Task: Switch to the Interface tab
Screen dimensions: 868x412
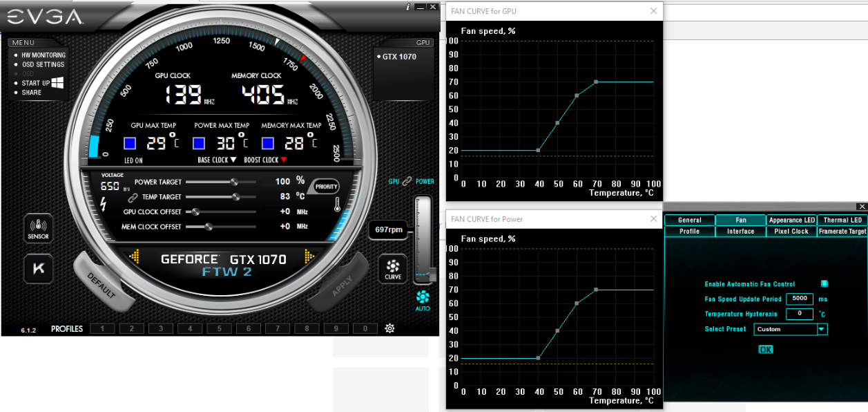Action: pyautogui.click(x=741, y=231)
